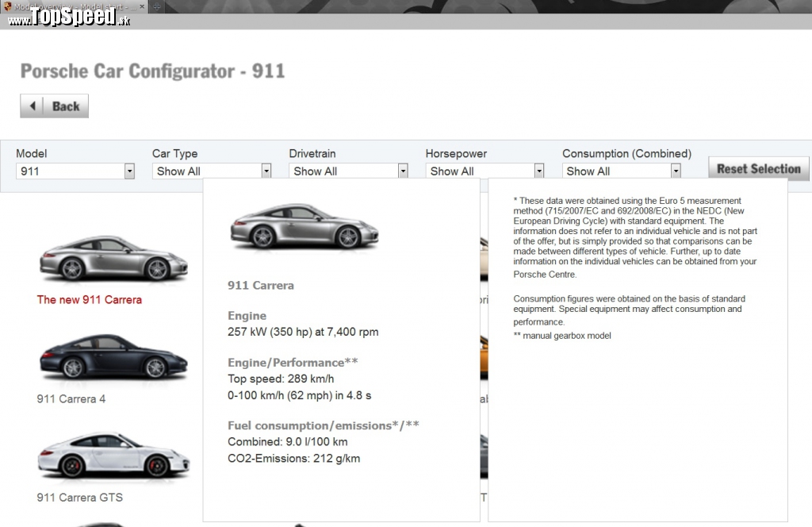
Task: Click the 'Porsche Car Configurator - 911' title
Action: (152, 71)
